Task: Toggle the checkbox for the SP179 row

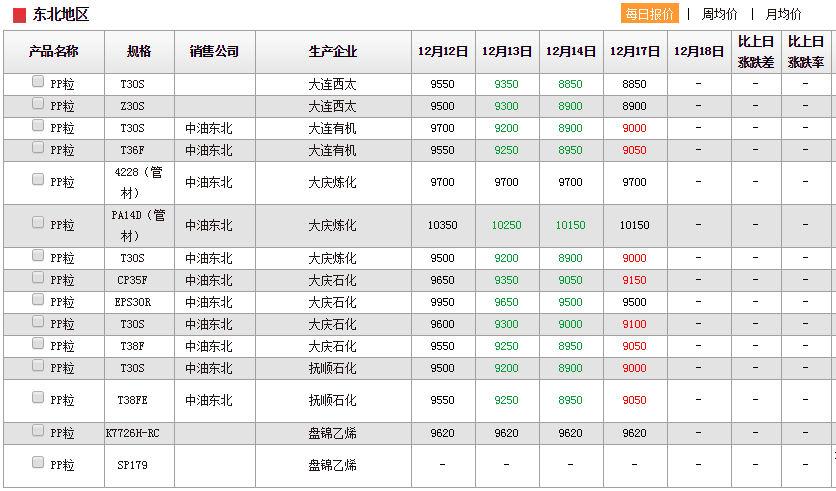Action: click(x=38, y=463)
